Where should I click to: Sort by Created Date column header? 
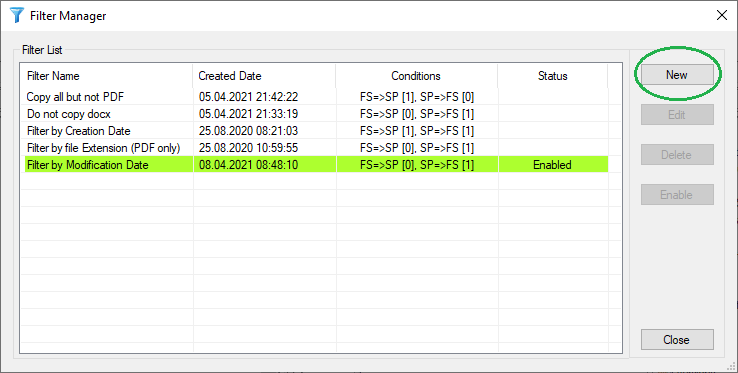(x=264, y=76)
